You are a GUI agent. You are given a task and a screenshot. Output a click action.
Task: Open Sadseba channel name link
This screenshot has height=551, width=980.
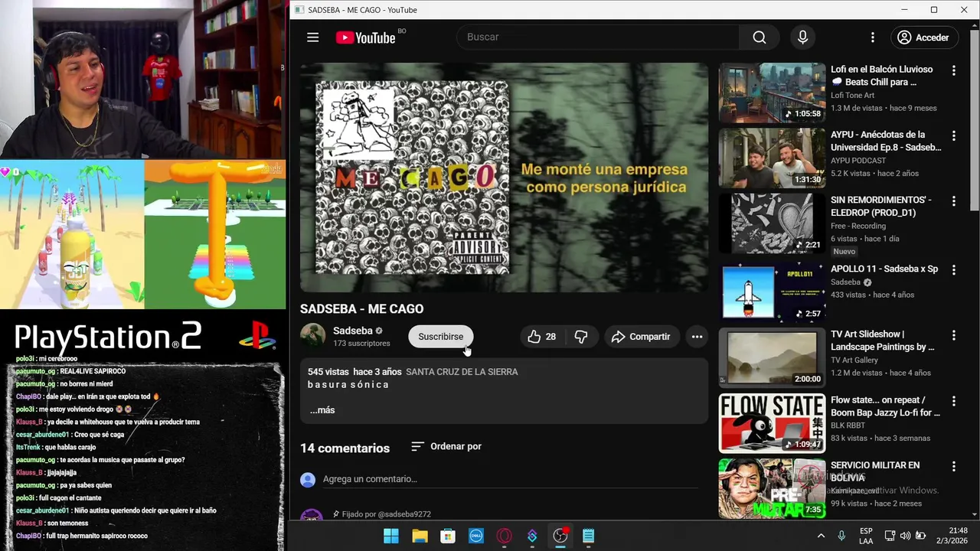pos(352,331)
